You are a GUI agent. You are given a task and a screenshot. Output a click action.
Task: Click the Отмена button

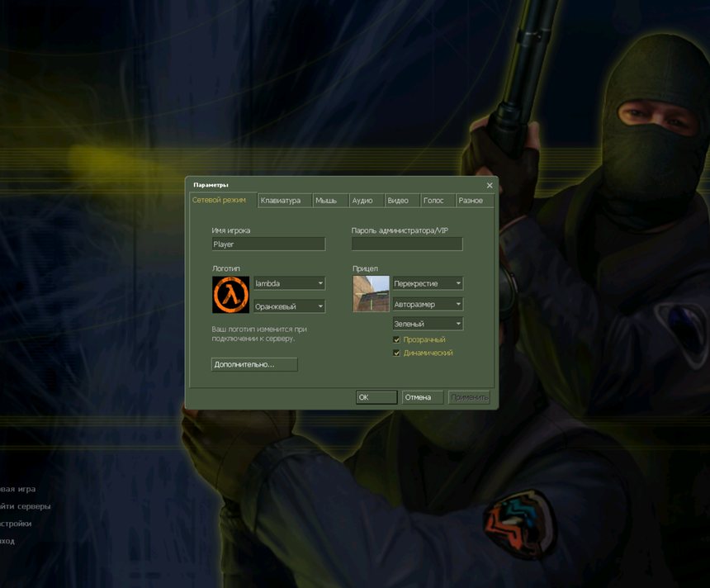click(423, 397)
